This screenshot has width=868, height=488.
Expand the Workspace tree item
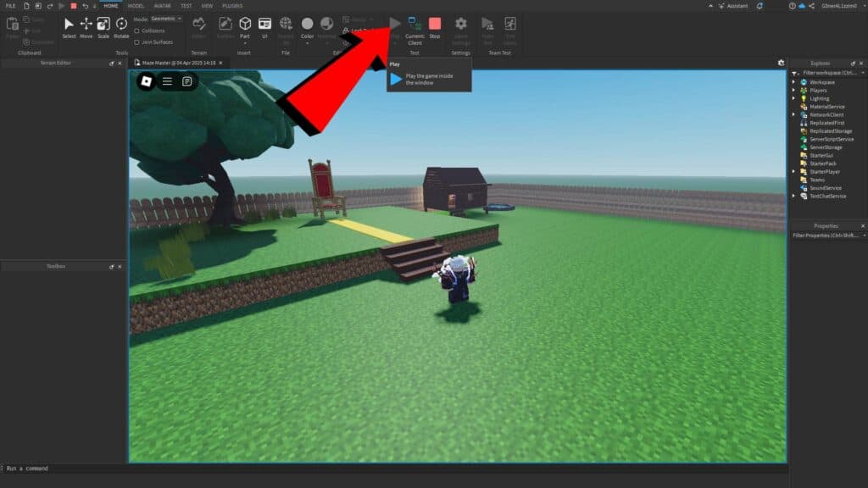tap(793, 82)
